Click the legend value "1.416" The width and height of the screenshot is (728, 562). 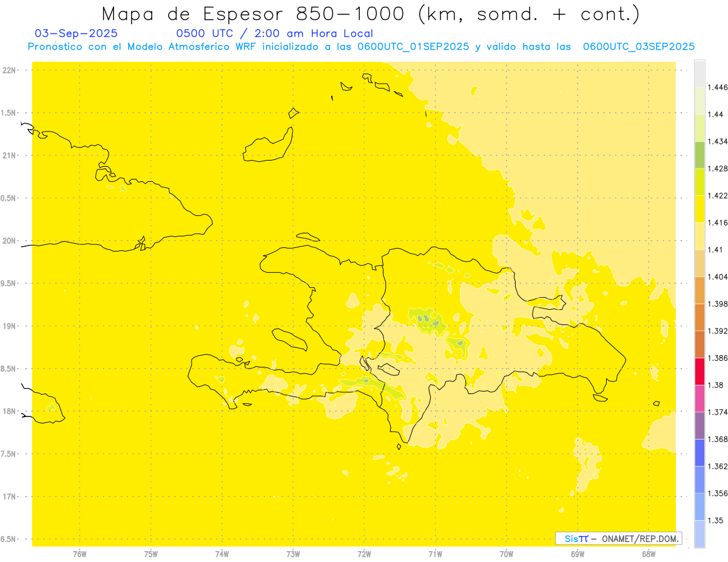[718, 222]
